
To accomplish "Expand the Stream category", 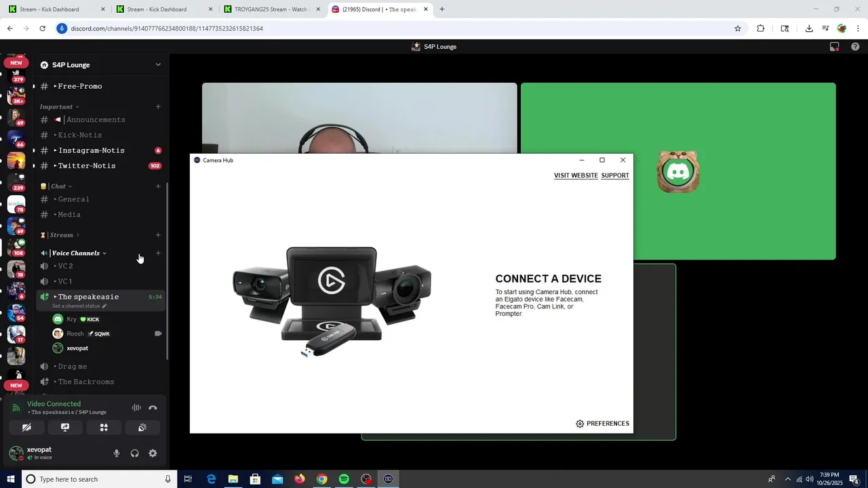I will [60, 235].
